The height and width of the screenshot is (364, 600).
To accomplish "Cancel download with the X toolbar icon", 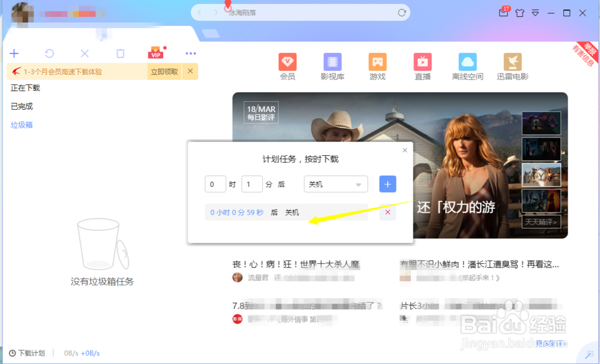I will click(x=84, y=53).
